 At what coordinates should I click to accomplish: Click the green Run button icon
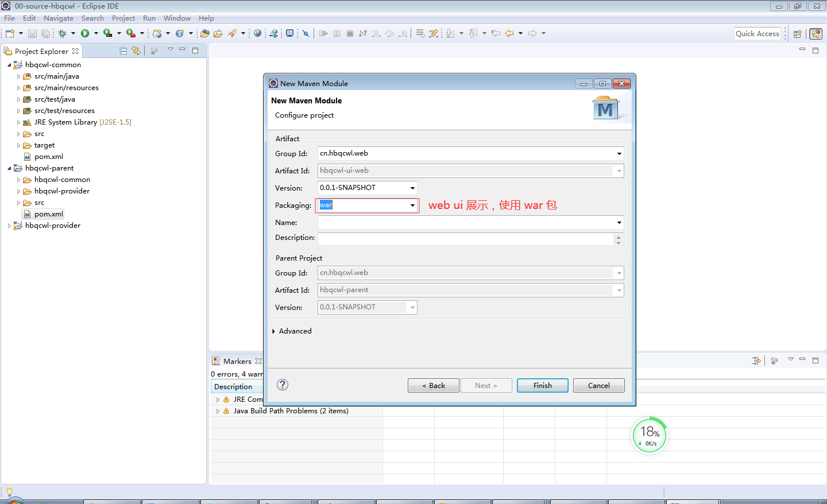(x=85, y=33)
